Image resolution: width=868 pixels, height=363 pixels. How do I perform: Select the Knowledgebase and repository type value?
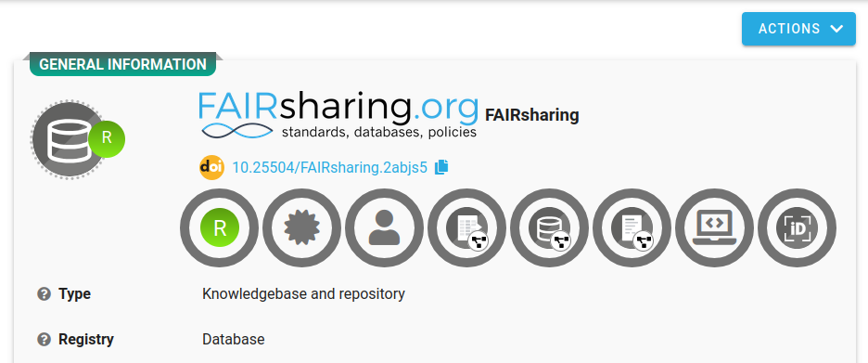click(303, 293)
